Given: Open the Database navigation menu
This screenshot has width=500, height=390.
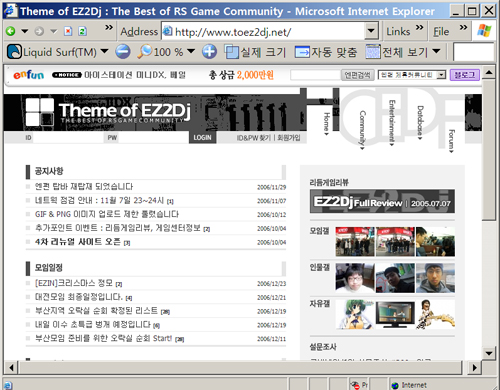Looking at the screenshot, I should point(420,122).
